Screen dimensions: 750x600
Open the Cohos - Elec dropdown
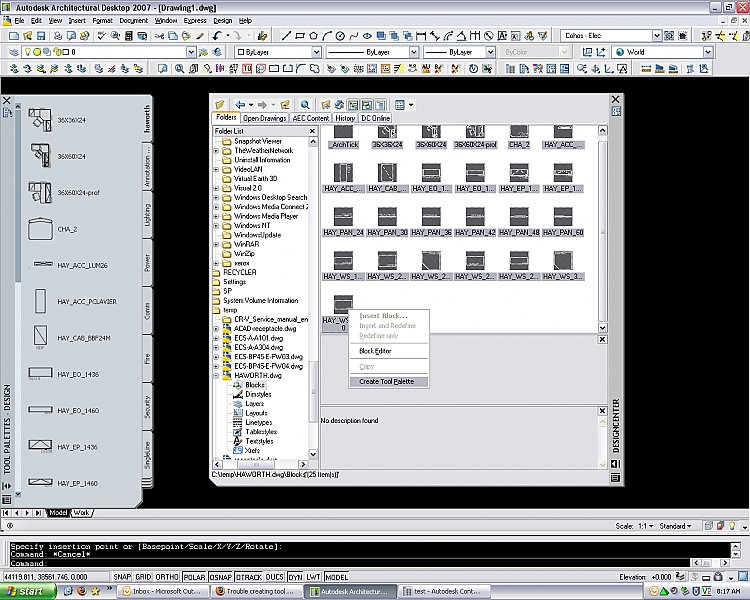657,36
